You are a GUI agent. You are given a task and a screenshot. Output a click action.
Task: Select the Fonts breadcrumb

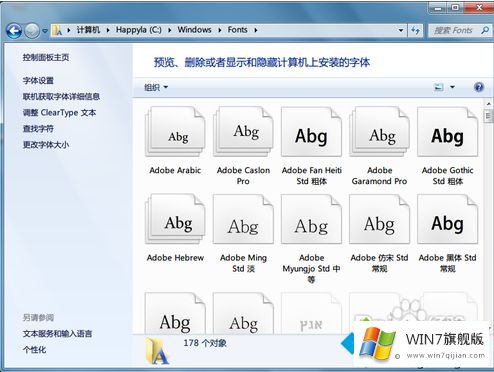coord(237,30)
